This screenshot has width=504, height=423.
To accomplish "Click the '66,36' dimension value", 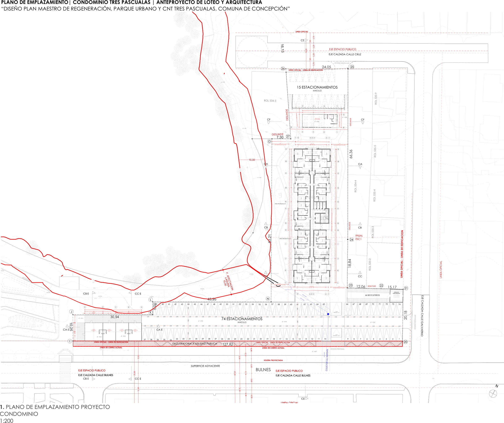I will tap(351, 154).
